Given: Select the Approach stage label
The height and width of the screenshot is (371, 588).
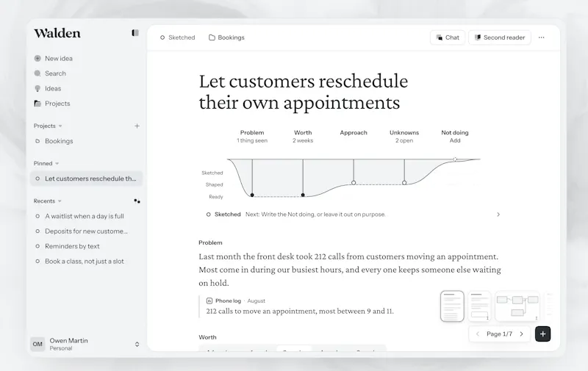Looking at the screenshot, I should (x=354, y=133).
